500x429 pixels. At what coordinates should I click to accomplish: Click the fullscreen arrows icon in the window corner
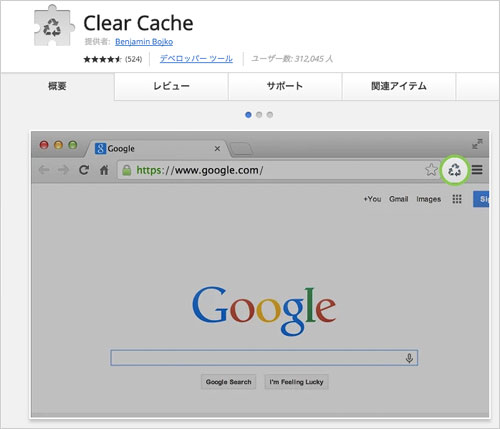click(477, 144)
